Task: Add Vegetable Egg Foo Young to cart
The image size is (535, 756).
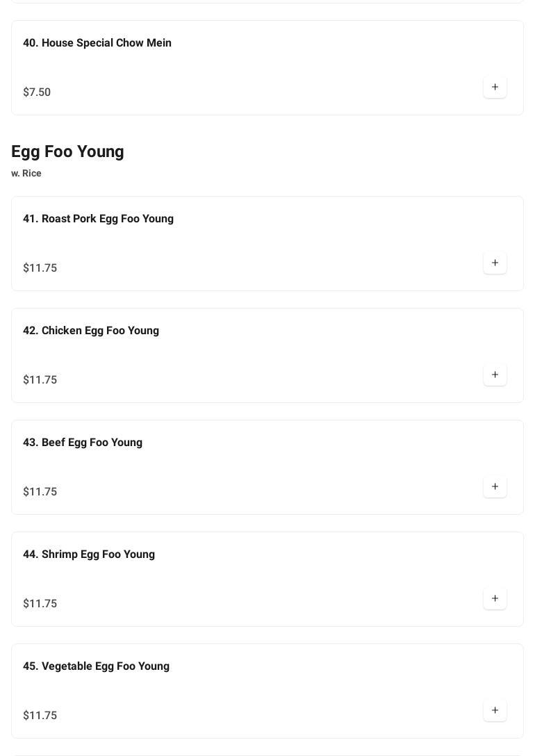Action: click(x=495, y=711)
